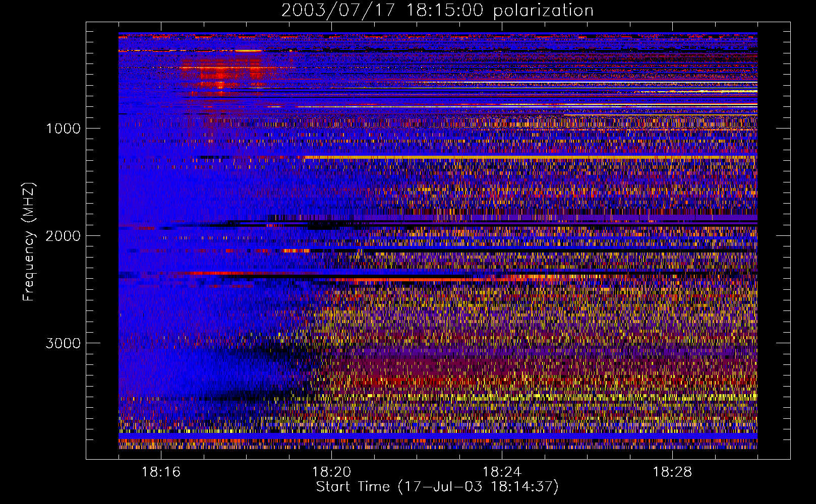The height and width of the screenshot is (504, 816).
Task: Click the "Frequency (MHZ)" axis label
Action: coord(29,242)
